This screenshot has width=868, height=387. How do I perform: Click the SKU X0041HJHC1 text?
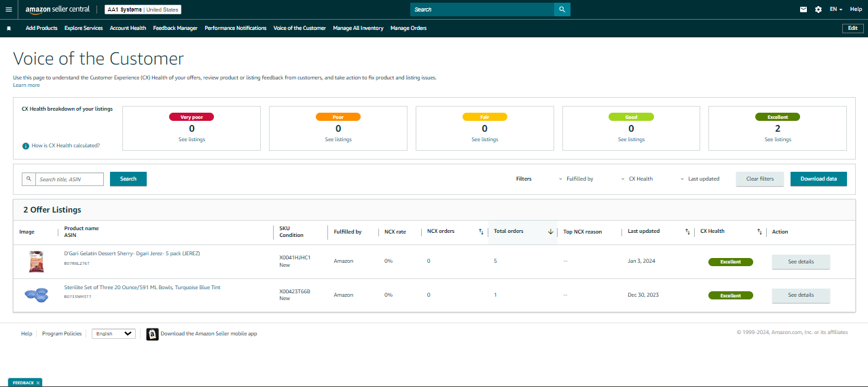tap(295, 258)
